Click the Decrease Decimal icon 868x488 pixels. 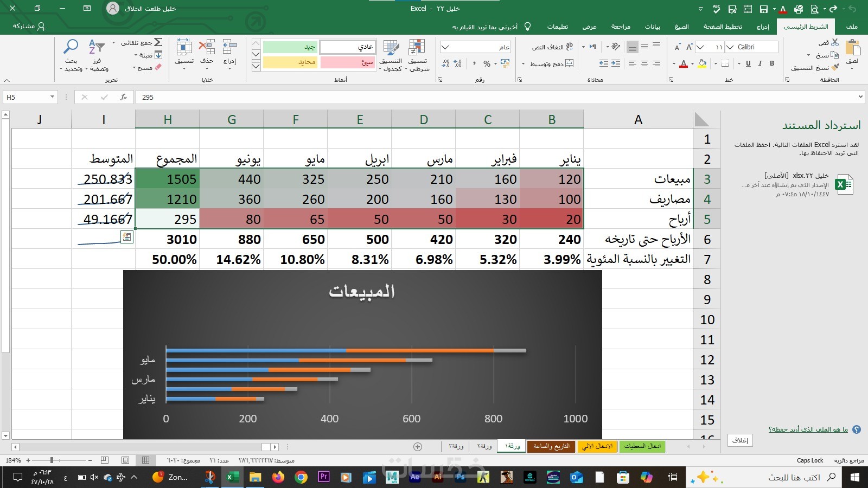446,63
